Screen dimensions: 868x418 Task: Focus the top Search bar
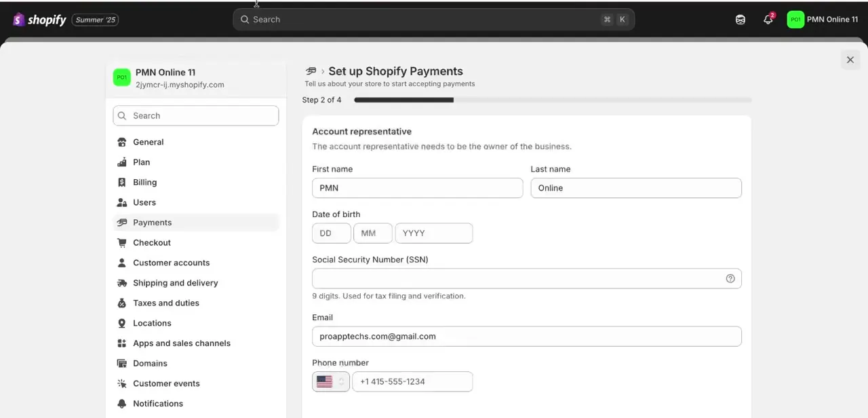[x=434, y=20]
